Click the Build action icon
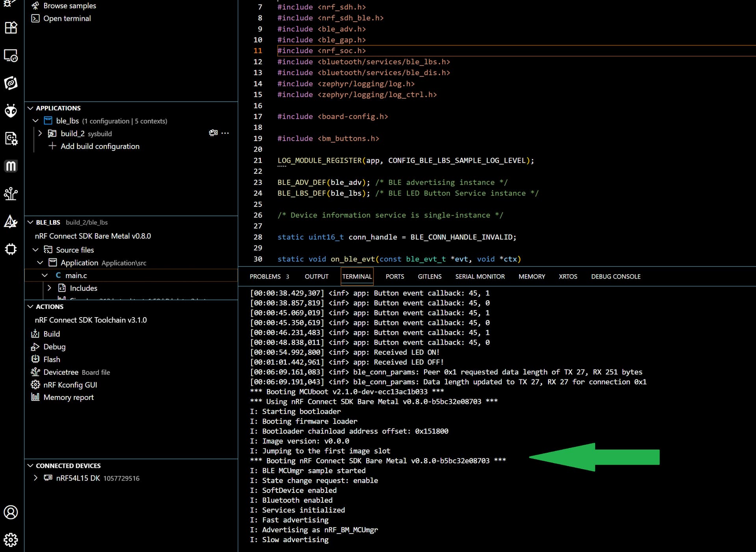The image size is (756, 552). click(x=35, y=334)
